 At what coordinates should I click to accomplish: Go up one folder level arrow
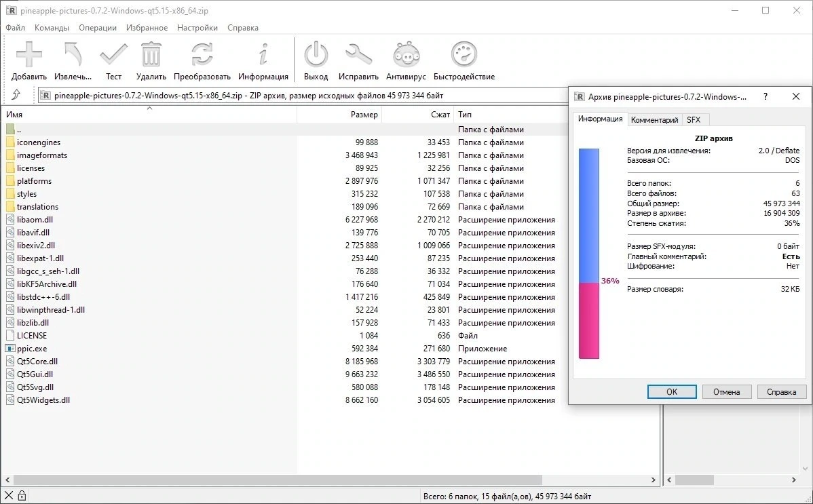(x=16, y=95)
